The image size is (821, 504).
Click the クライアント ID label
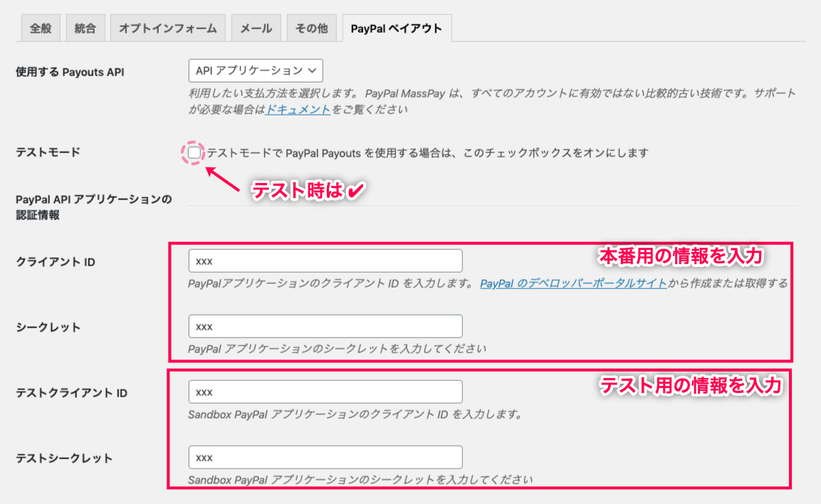coord(56,262)
